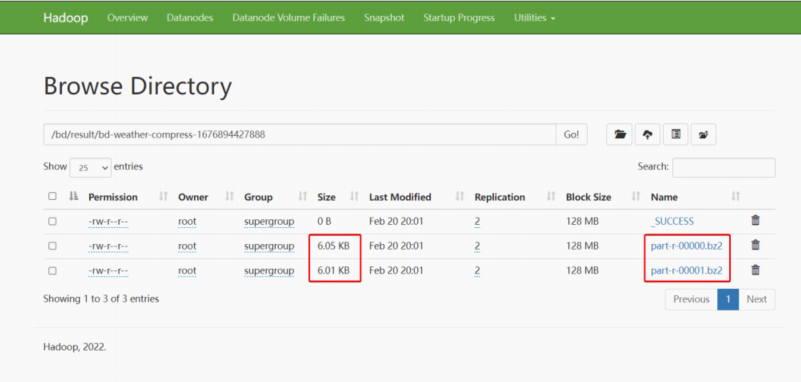Viewport: 801px width, 382px height.
Task: Click supergroup in the _SUCCESS row
Action: (x=269, y=222)
